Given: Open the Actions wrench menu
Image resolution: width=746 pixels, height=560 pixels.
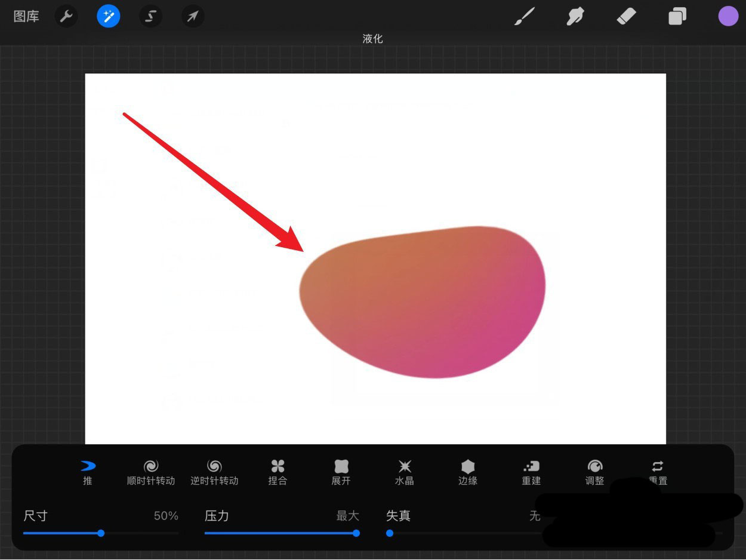Looking at the screenshot, I should 66,16.
